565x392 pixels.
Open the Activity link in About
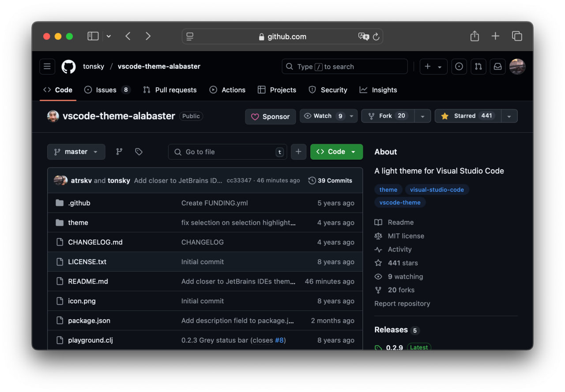pyautogui.click(x=393, y=249)
